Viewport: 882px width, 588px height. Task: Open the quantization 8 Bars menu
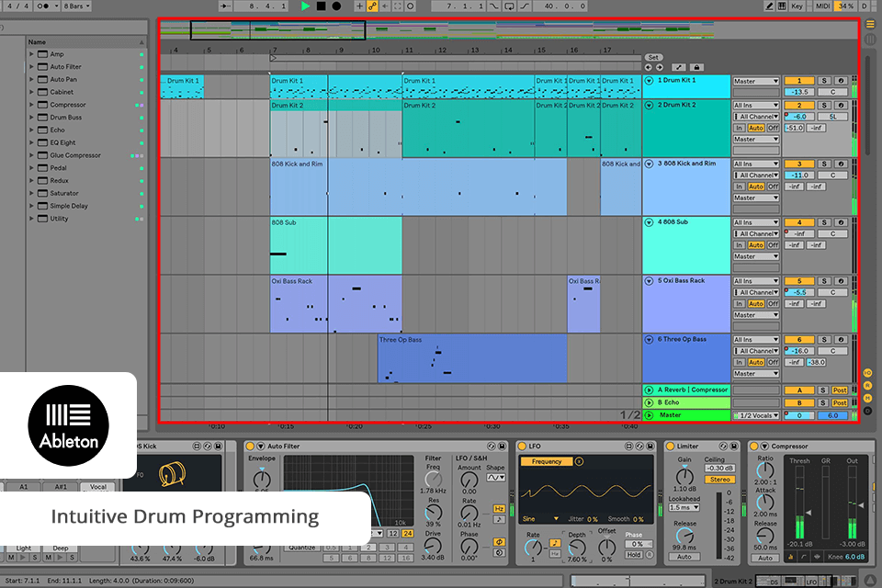[x=76, y=6]
